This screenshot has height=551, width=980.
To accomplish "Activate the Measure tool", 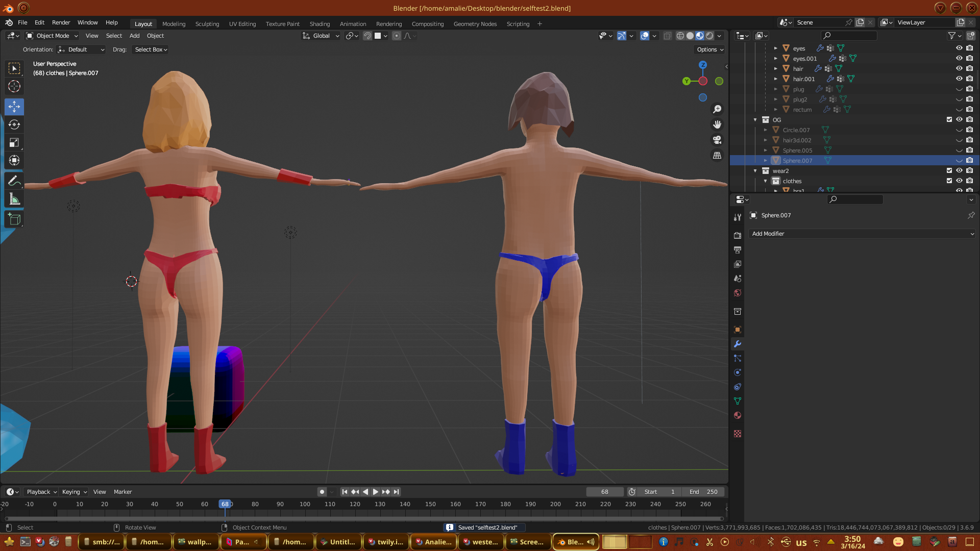I will pyautogui.click(x=14, y=199).
